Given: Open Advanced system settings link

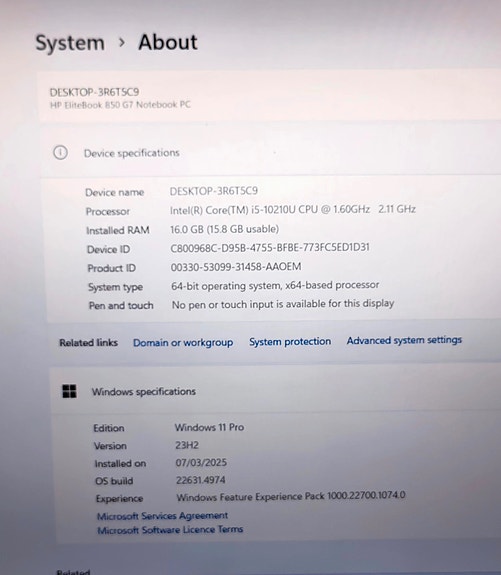Looking at the screenshot, I should (404, 341).
